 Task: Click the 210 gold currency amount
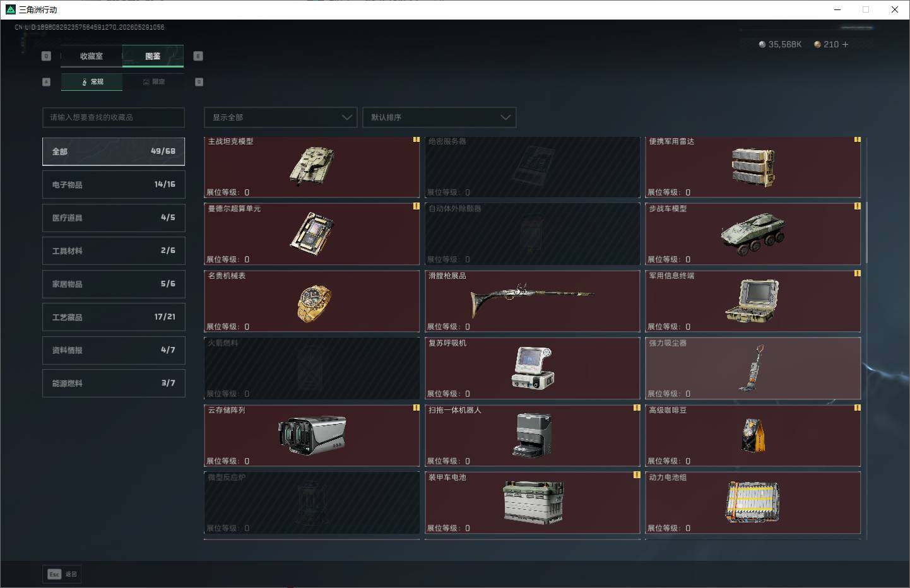(x=831, y=44)
